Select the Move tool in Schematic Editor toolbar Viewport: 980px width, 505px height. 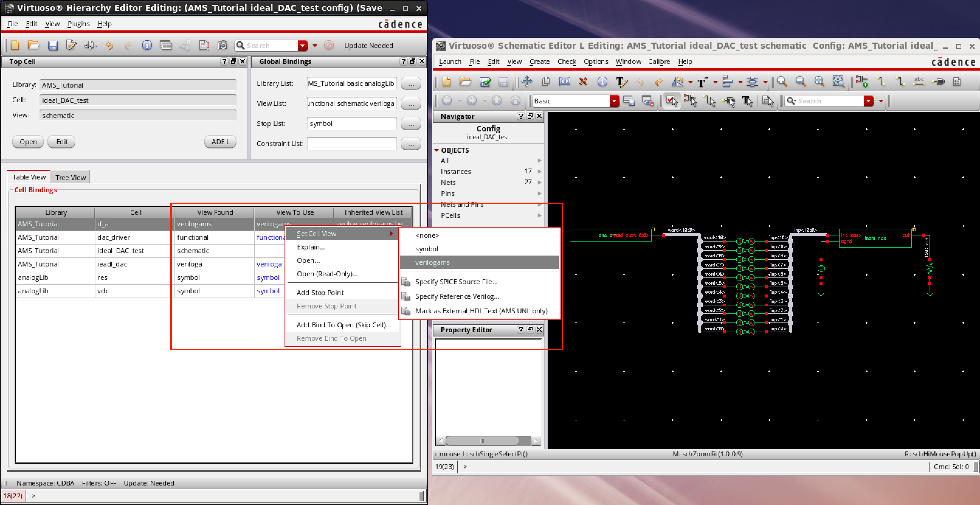click(526, 82)
